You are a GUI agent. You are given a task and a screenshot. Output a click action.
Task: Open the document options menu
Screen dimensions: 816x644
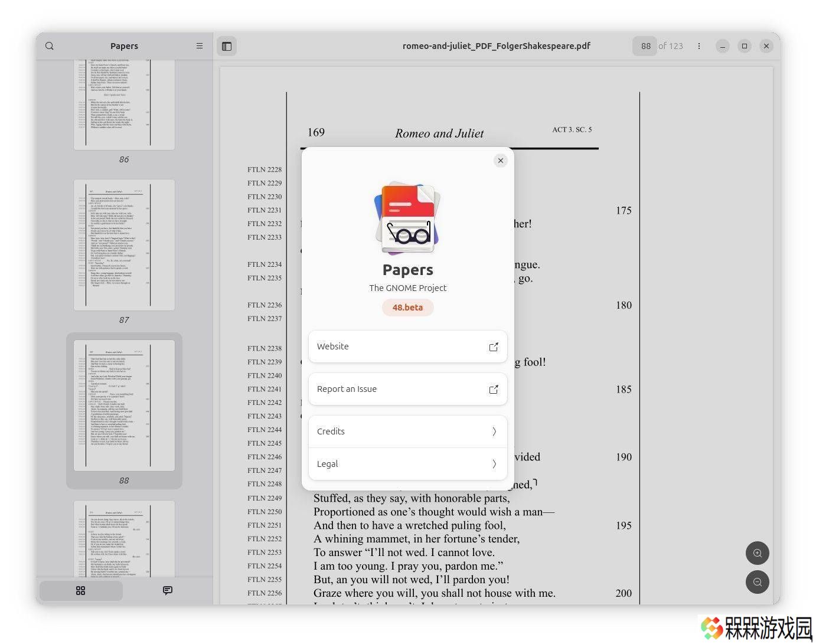pos(699,46)
